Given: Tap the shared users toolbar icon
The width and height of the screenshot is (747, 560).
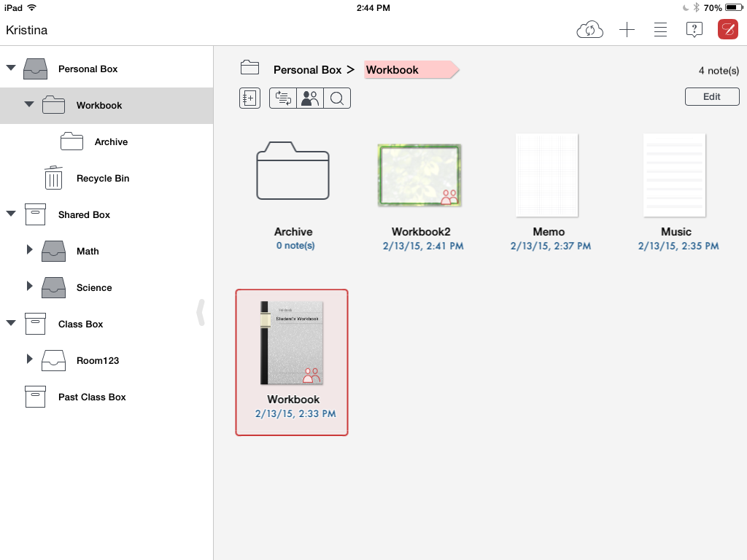Looking at the screenshot, I should coord(309,98).
